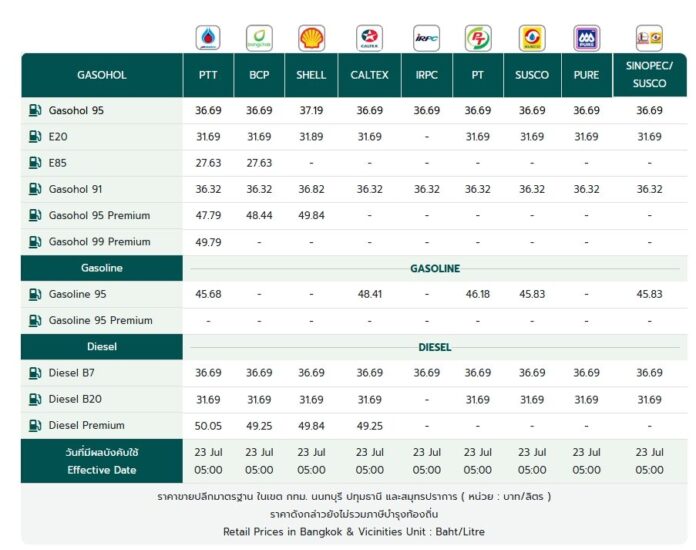The image size is (696, 550).
Task: Open the IRPC logo icon
Action: tap(427, 38)
